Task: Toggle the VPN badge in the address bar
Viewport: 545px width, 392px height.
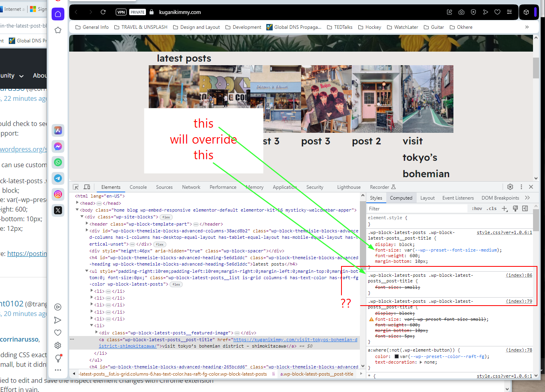Action: pos(121,12)
